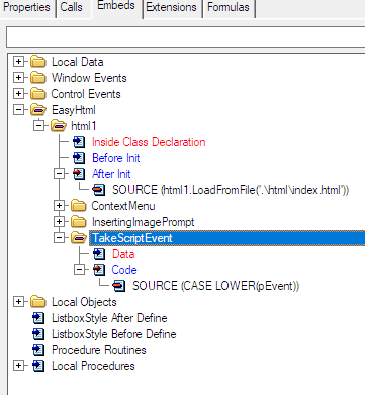Collapse the EasyHtml node
370x395 pixels.
click(x=19, y=110)
